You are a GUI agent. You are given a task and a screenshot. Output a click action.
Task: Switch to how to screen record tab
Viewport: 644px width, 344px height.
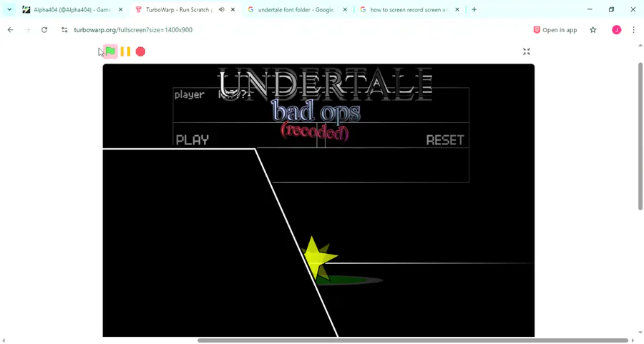point(409,9)
